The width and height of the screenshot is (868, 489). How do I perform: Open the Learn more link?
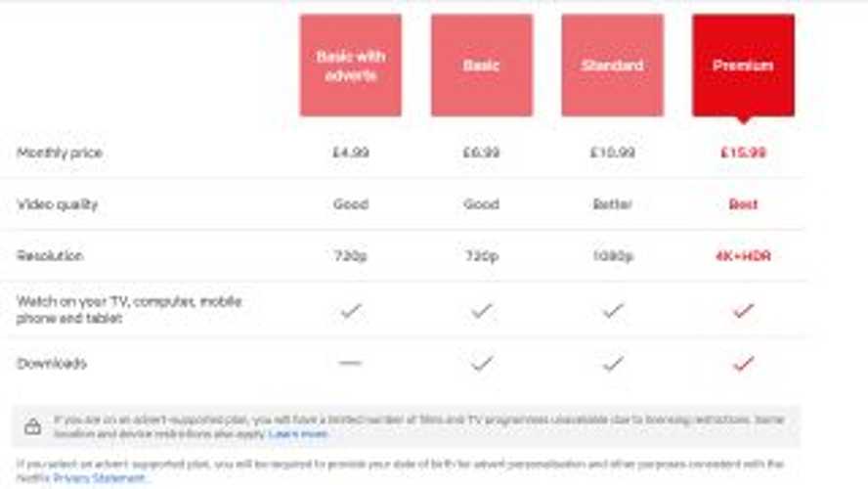pyautogui.click(x=298, y=433)
